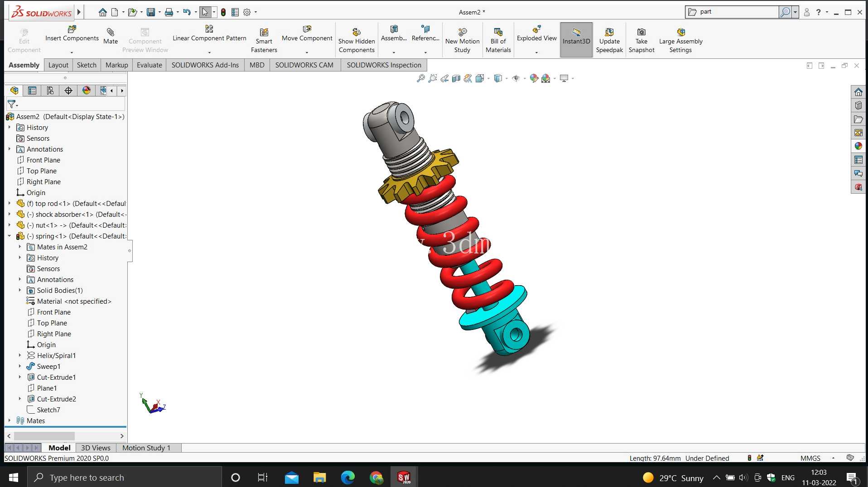This screenshot has height=487, width=868.
Task: Open the Design Library task pane
Action: coord(858,105)
